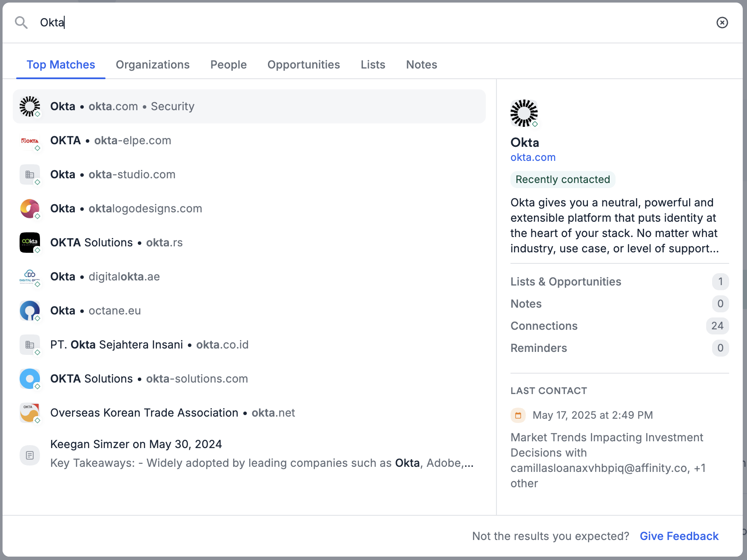This screenshot has height=560, width=747.
Task: Click the octane.eu logo icon
Action: pos(30,311)
